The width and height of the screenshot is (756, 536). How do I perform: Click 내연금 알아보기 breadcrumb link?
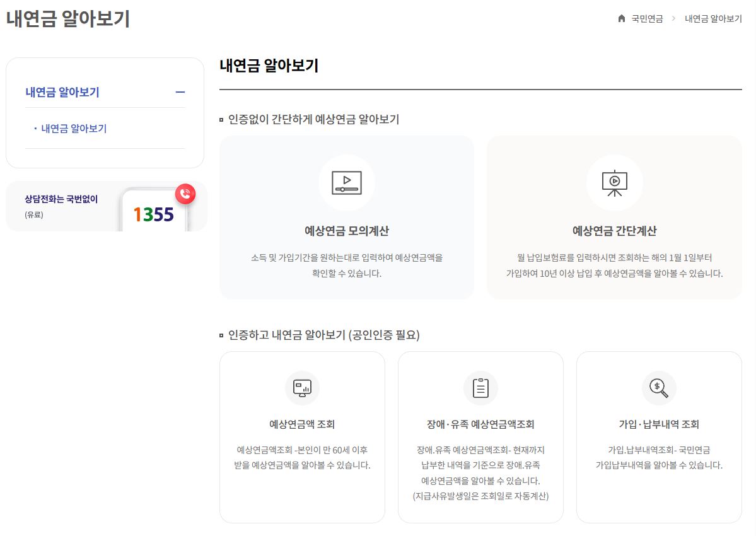coord(713,19)
